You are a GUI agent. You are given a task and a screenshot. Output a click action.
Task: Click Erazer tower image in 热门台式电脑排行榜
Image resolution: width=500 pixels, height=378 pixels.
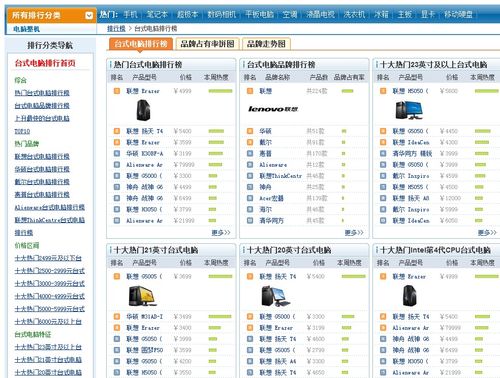(143, 110)
